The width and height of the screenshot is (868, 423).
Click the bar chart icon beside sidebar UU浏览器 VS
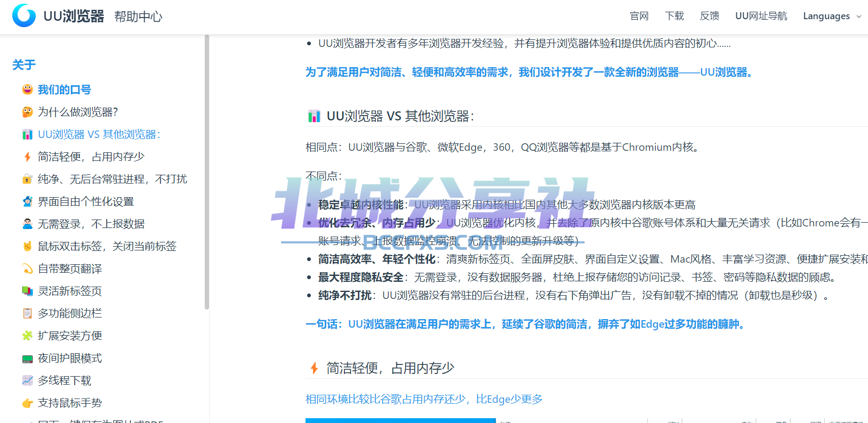point(27,134)
